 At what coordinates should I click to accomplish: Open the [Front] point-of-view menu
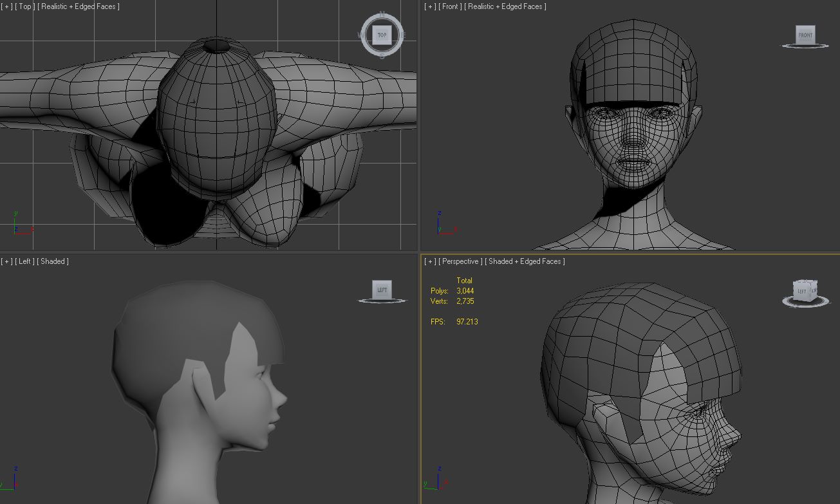click(451, 6)
